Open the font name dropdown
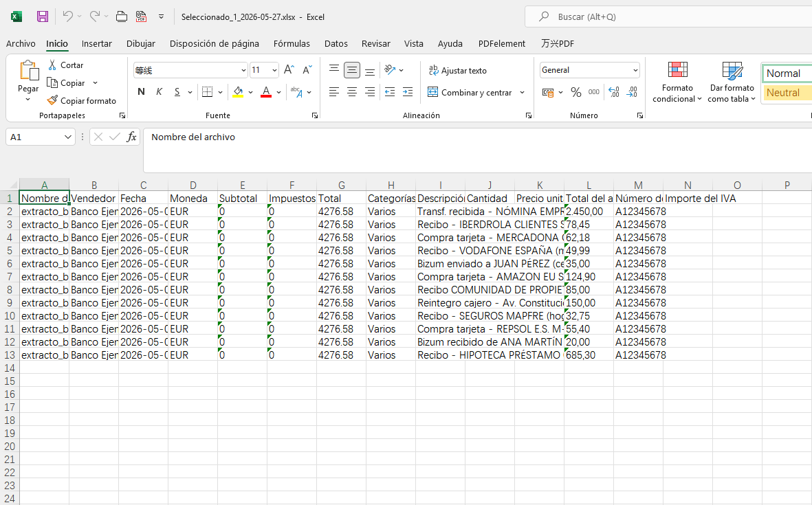The image size is (812, 505). click(243, 70)
